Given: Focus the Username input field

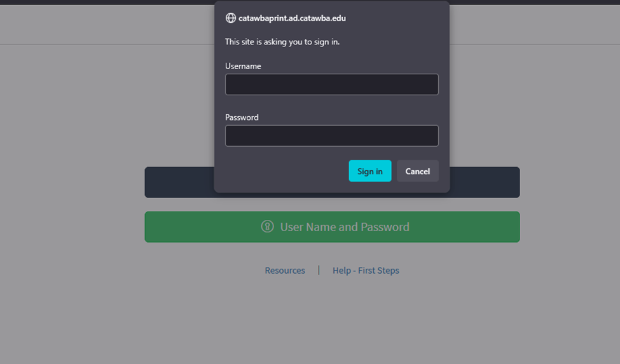Looking at the screenshot, I should click(x=332, y=84).
